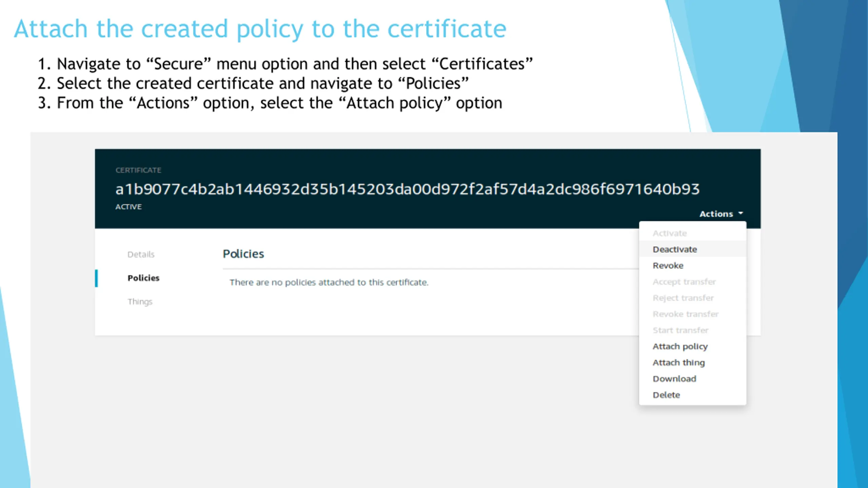Select the CERTIFICATE header label
868x488 pixels.
pos(138,170)
